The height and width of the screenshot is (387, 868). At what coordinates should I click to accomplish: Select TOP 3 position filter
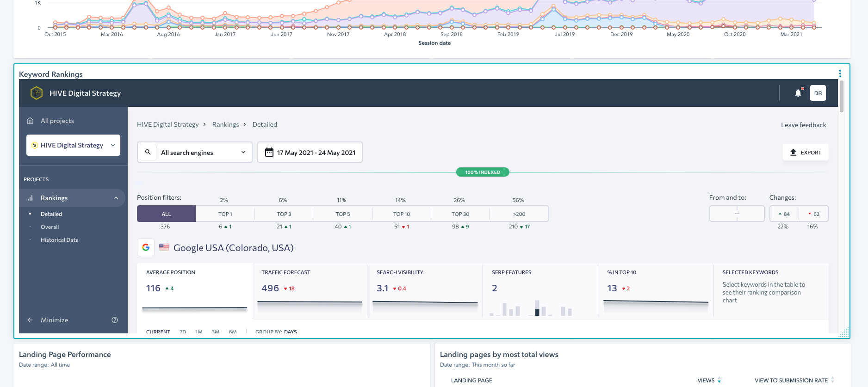[284, 214]
